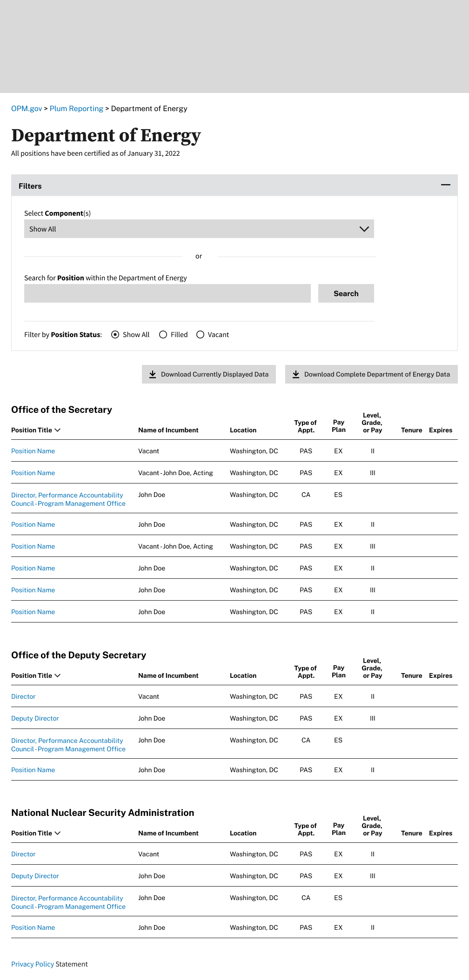Open Director, Performance Accountability Council link in Deputy Secretary section
Viewport: 469px width, 980px height.
(68, 745)
